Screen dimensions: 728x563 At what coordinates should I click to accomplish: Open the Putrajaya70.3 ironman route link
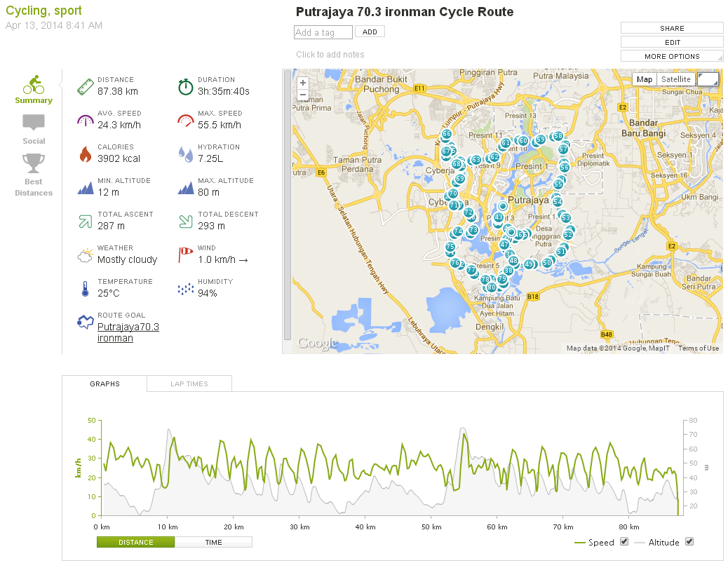coord(128,332)
